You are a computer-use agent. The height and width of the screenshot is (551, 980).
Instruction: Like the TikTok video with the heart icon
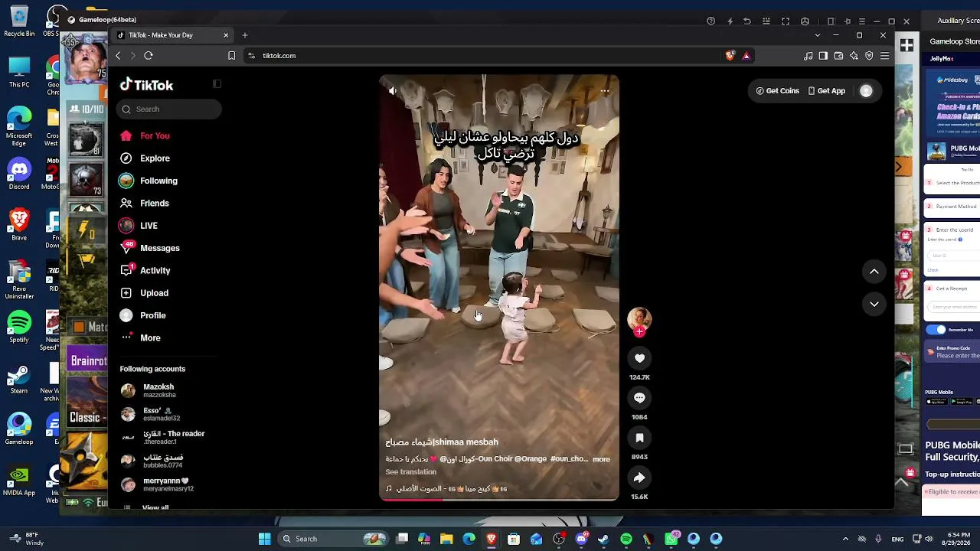639,358
